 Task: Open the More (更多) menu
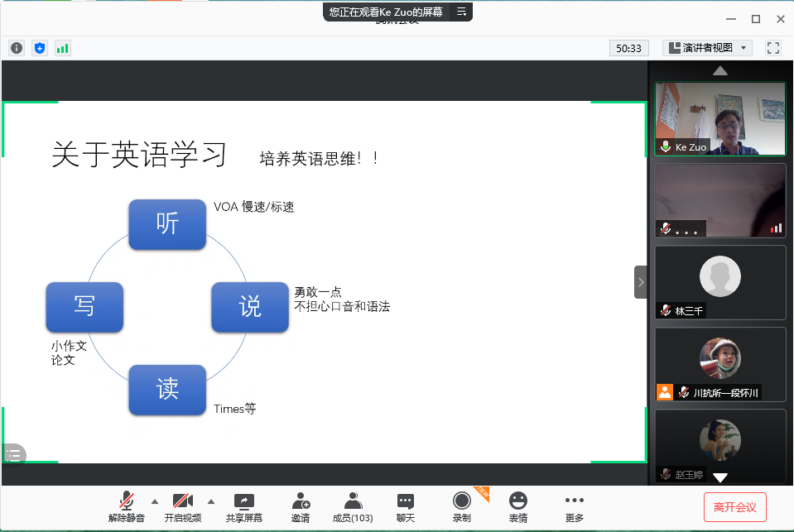pos(575,506)
